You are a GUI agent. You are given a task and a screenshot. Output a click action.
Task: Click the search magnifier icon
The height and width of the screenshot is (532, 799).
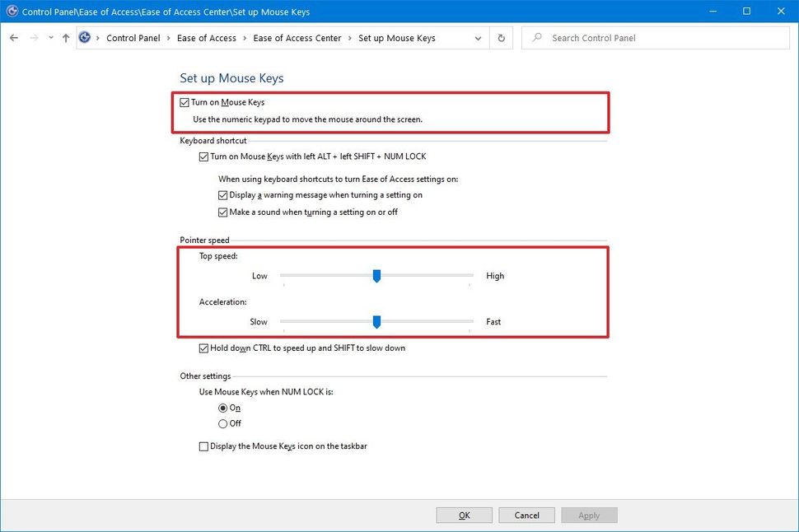536,38
